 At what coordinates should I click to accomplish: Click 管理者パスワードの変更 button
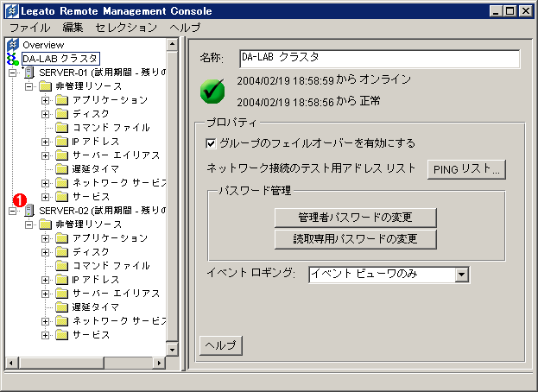[x=356, y=218]
